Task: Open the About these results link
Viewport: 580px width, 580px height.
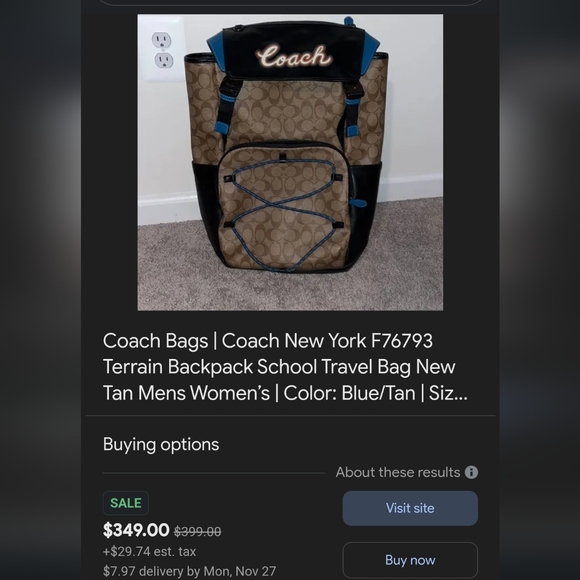Action: point(398,472)
